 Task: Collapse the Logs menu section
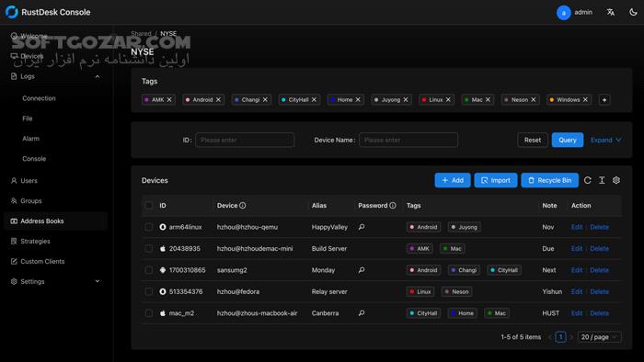click(98, 76)
